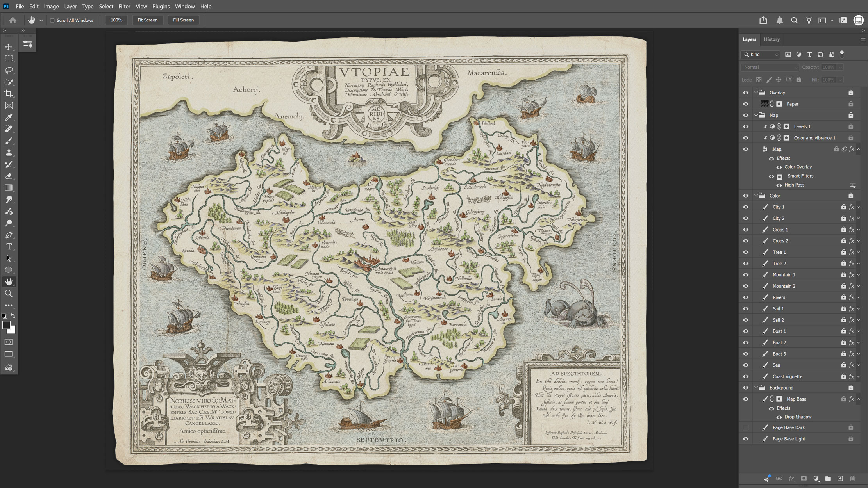The width and height of the screenshot is (868, 488).
Task: Filter layers by type layers icon
Action: click(809, 55)
